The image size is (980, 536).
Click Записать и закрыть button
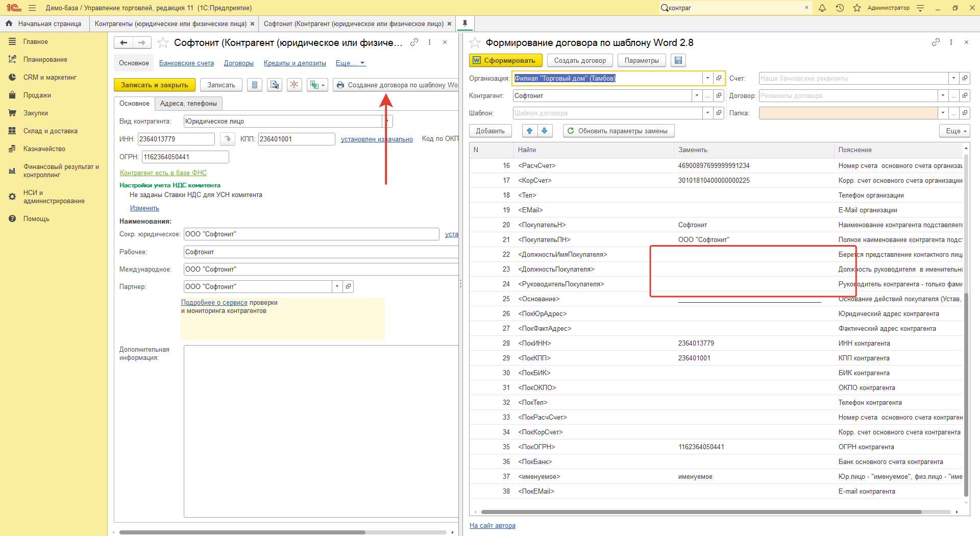154,85
